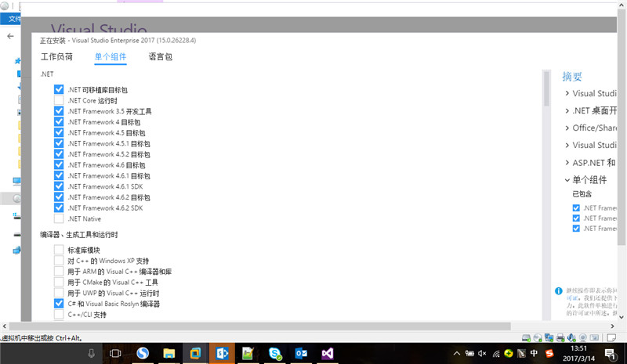Click the 摘要 heading
Image resolution: width=627 pixels, height=364 pixels.
[x=572, y=76]
